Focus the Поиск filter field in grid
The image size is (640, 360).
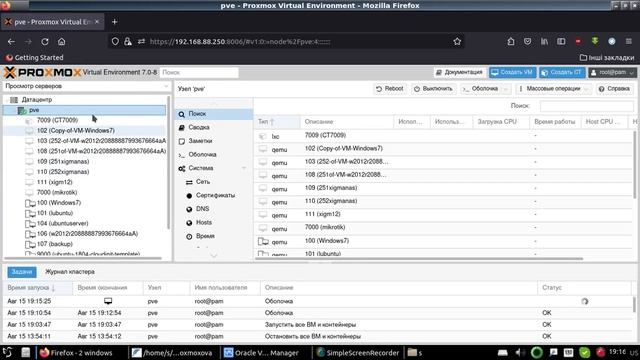click(587, 106)
